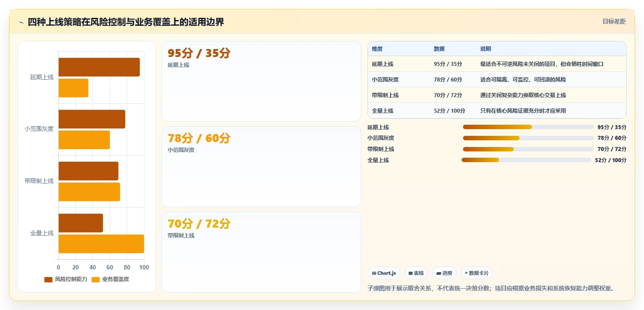Click the 78分 / 60分 table data cell
The height and width of the screenshot is (310, 644).
448,80
